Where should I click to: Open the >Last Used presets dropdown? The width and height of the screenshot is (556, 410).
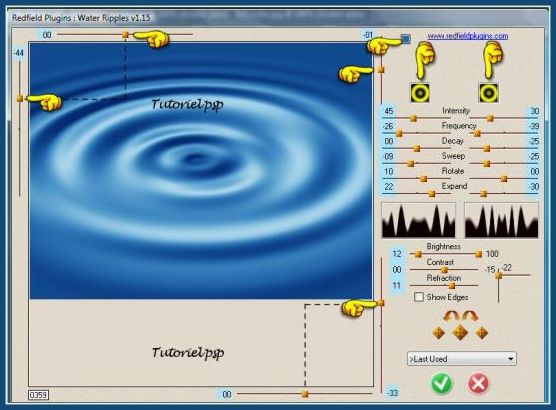pos(462,359)
